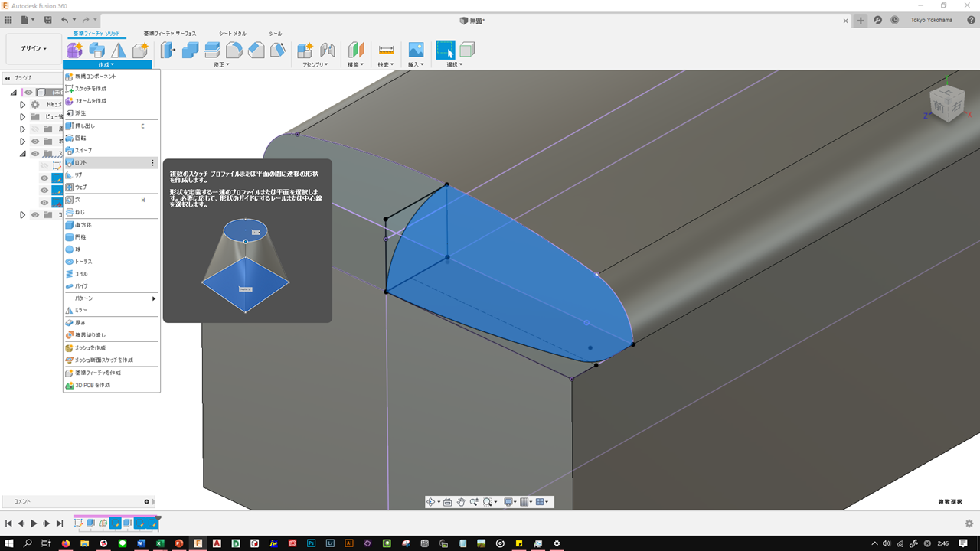
Task: Toggle visibility eye of the fourth browser folder
Action: 35,142
